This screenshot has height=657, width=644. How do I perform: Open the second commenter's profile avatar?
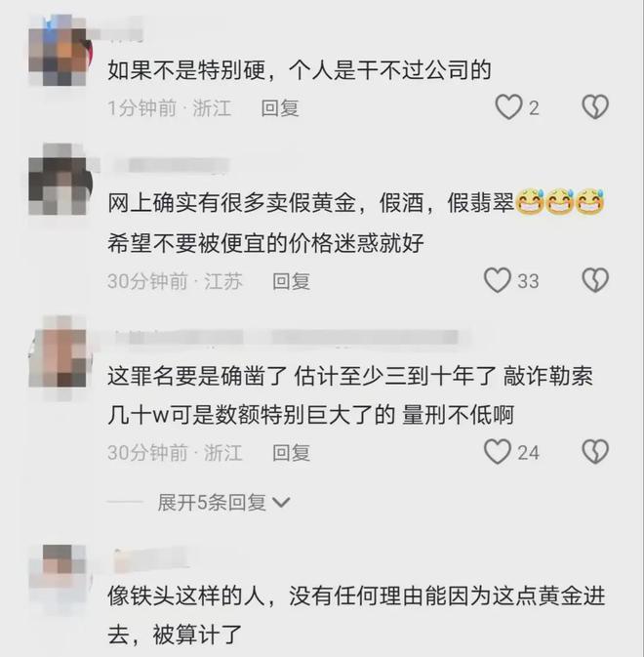(x=60, y=180)
